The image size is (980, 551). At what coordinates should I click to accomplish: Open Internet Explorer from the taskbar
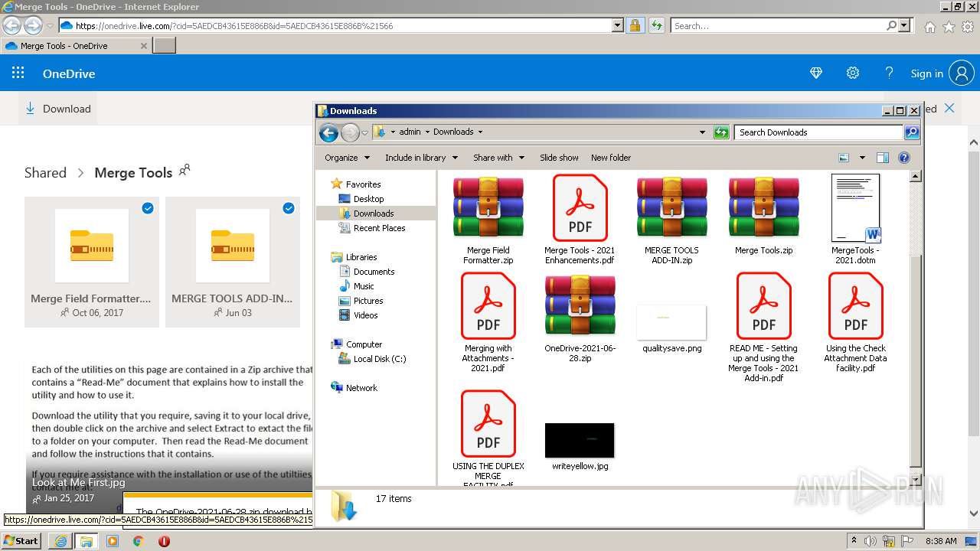(x=60, y=540)
